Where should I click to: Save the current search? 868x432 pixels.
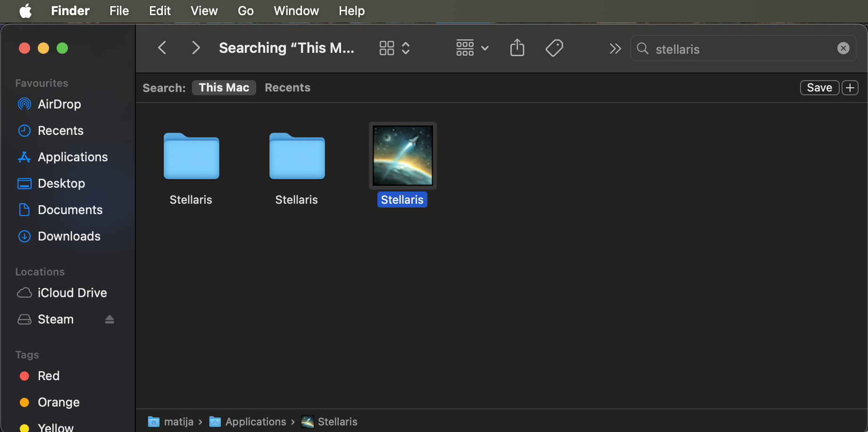point(819,88)
